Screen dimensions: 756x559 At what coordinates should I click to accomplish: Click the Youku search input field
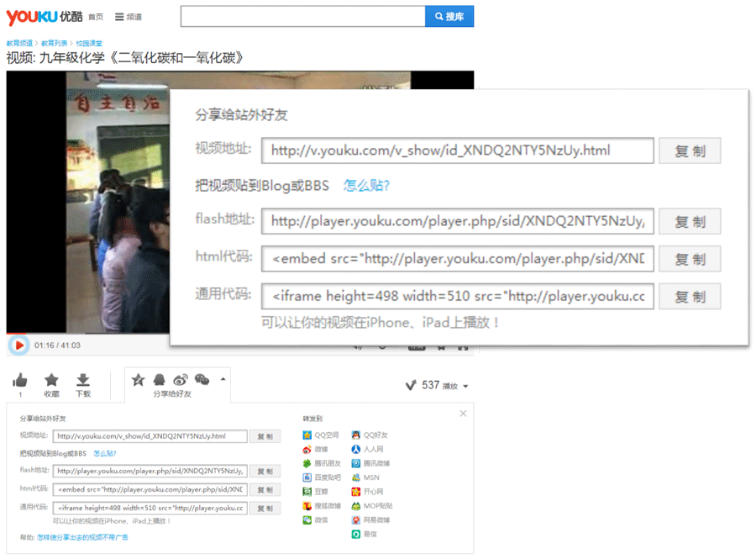[x=302, y=16]
